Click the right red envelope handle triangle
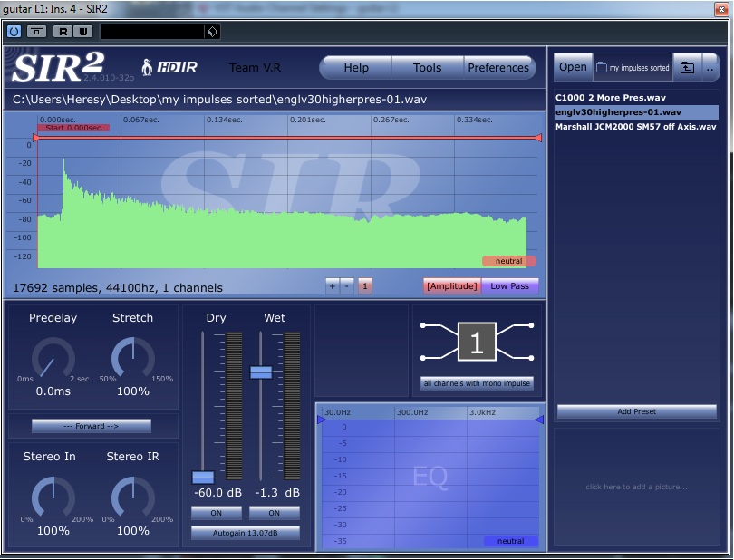 click(539, 138)
